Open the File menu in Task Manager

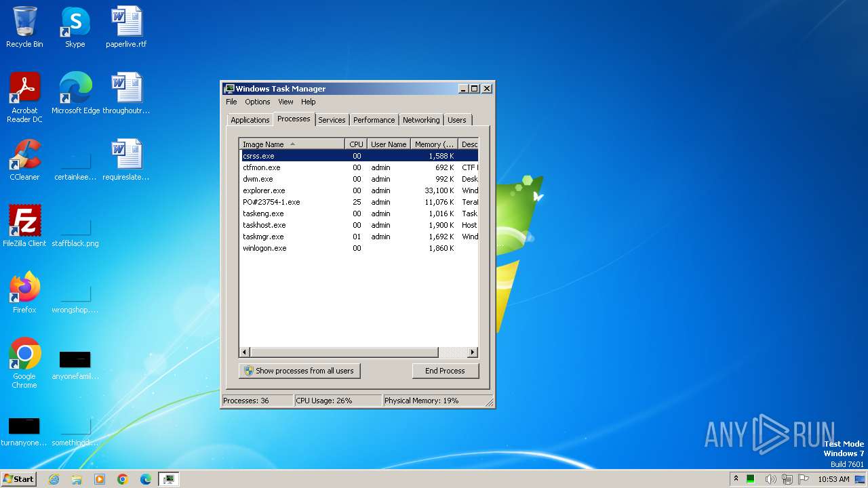point(231,102)
